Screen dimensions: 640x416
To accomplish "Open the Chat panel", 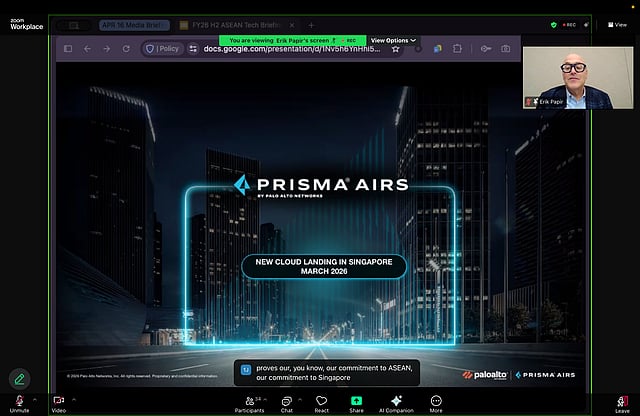I will coord(286,402).
